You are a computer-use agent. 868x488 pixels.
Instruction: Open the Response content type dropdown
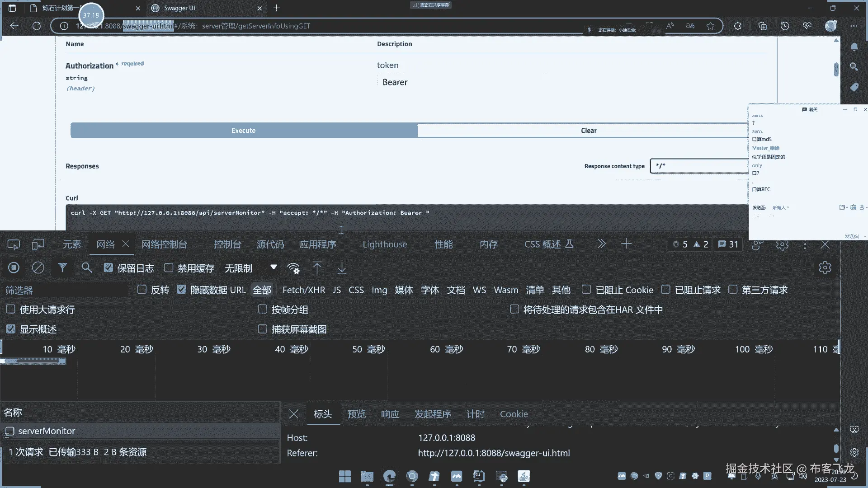[x=698, y=166]
